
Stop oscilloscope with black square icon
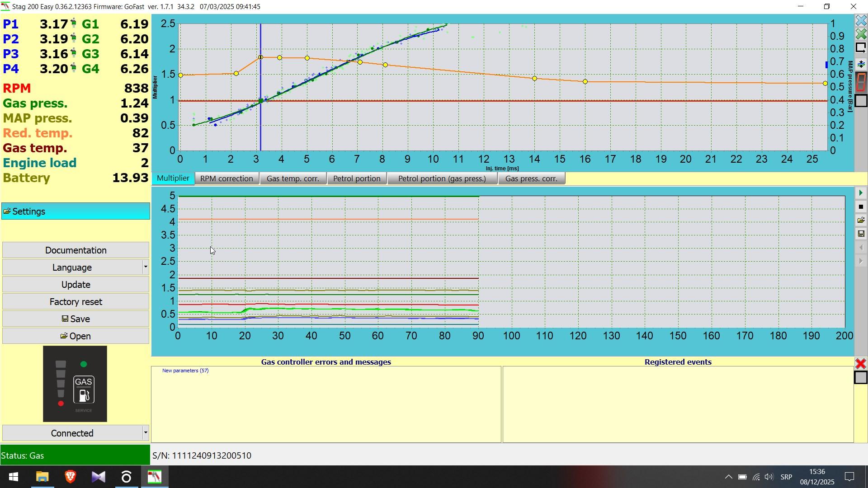[861, 207]
